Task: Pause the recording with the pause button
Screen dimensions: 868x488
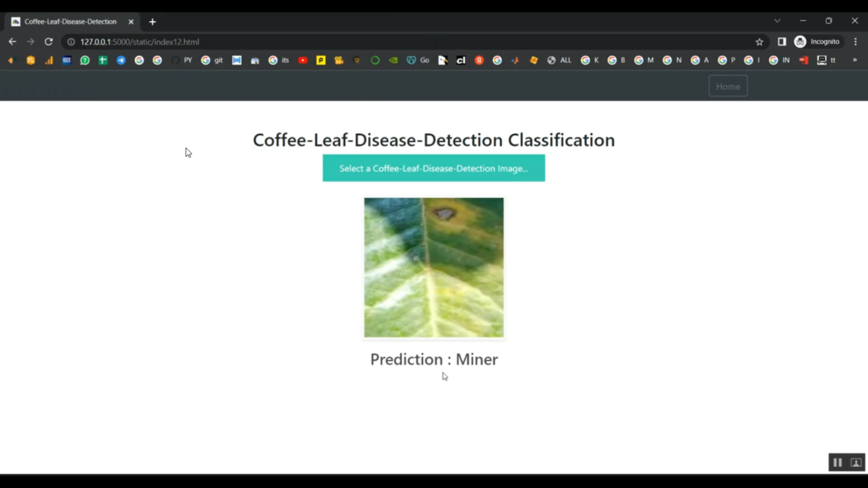Action: point(837,463)
